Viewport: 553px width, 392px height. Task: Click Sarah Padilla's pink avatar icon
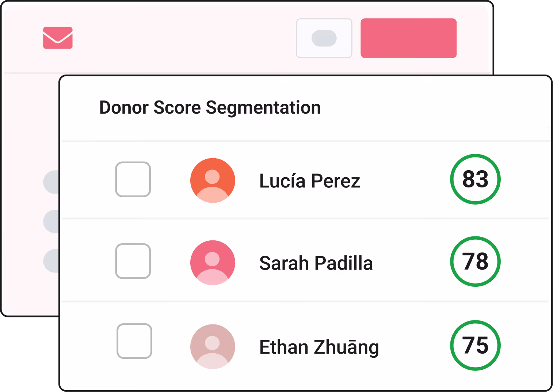(213, 263)
